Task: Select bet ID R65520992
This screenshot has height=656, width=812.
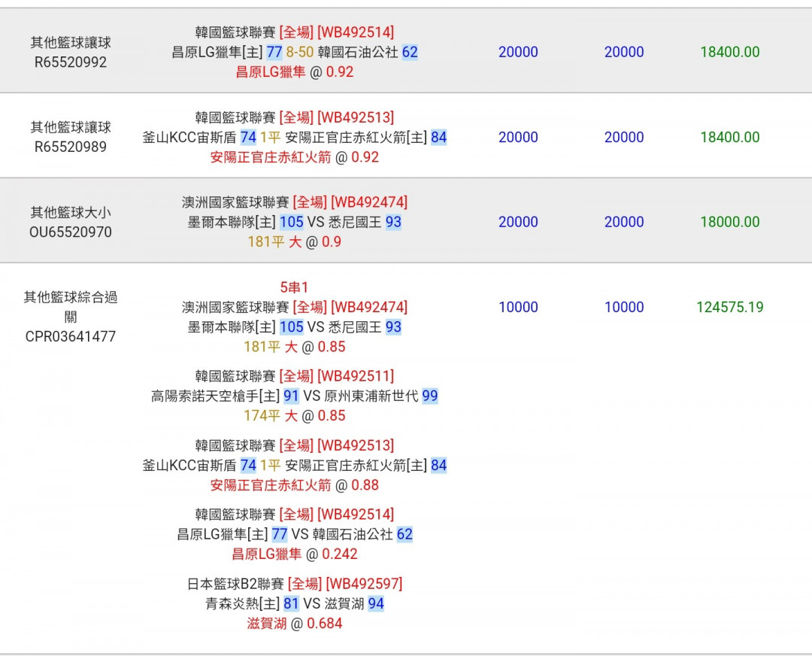Action: (71, 62)
